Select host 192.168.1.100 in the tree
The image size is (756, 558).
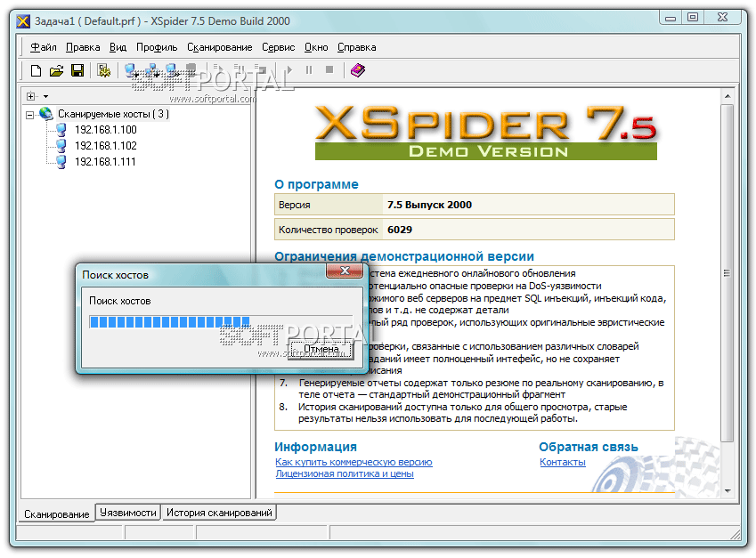(106, 130)
